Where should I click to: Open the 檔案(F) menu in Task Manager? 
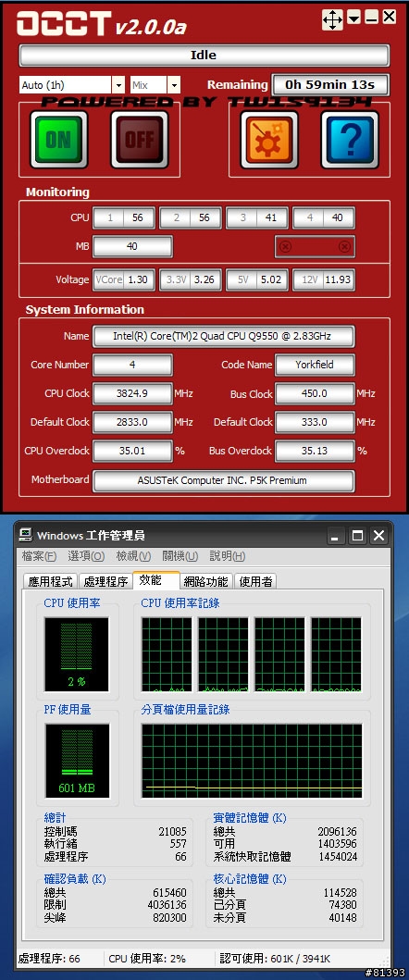pyautogui.click(x=39, y=556)
